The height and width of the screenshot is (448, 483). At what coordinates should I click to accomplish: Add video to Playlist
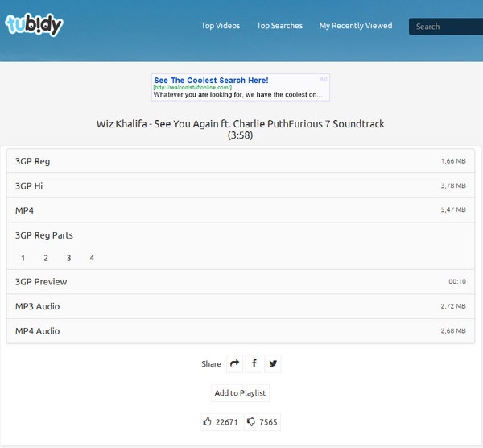point(240,393)
